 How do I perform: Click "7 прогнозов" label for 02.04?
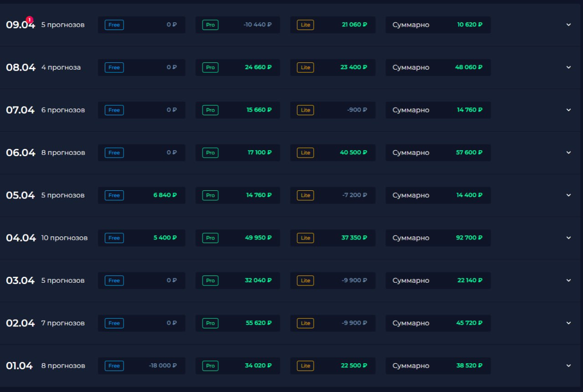(63, 323)
